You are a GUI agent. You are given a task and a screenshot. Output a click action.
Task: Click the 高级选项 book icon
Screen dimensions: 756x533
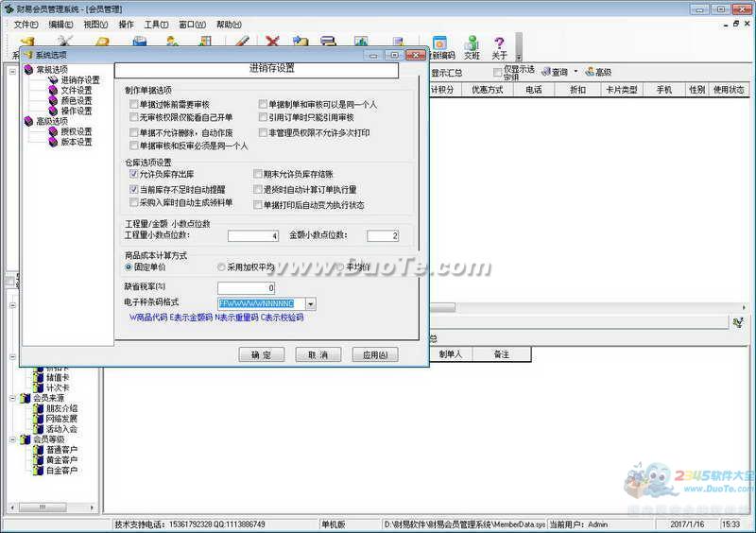click(x=29, y=121)
